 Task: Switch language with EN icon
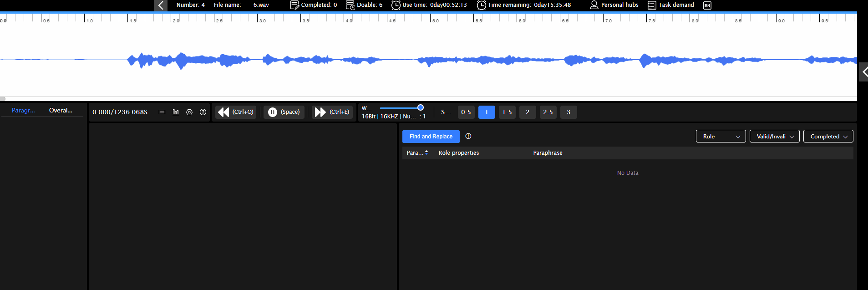[x=707, y=5]
